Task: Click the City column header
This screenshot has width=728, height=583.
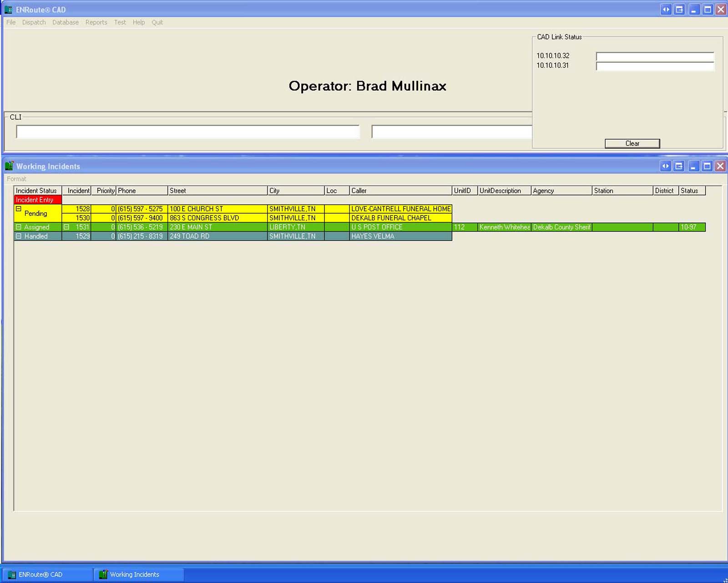Action: 296,191
